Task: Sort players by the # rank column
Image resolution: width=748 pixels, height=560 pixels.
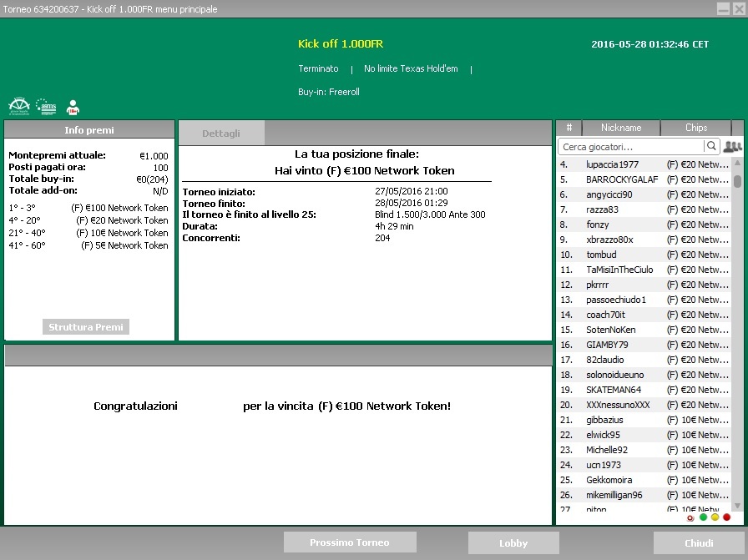Action: click(569, 128)
